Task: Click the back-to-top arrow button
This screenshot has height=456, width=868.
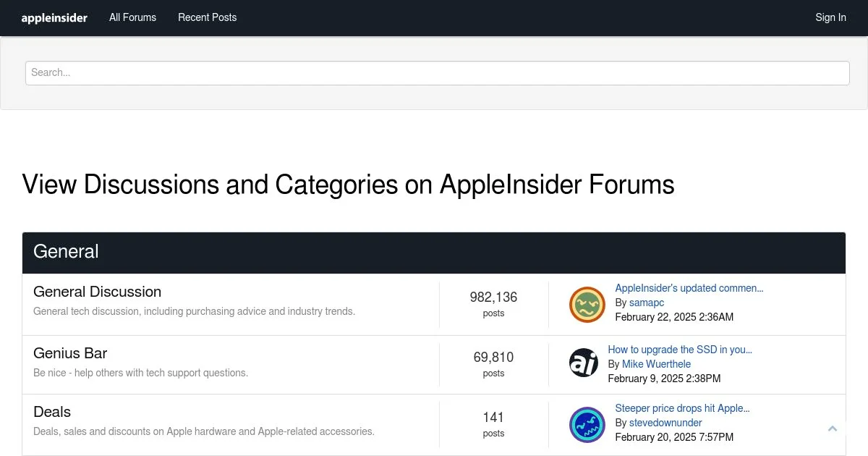Action: pos(833,428)
